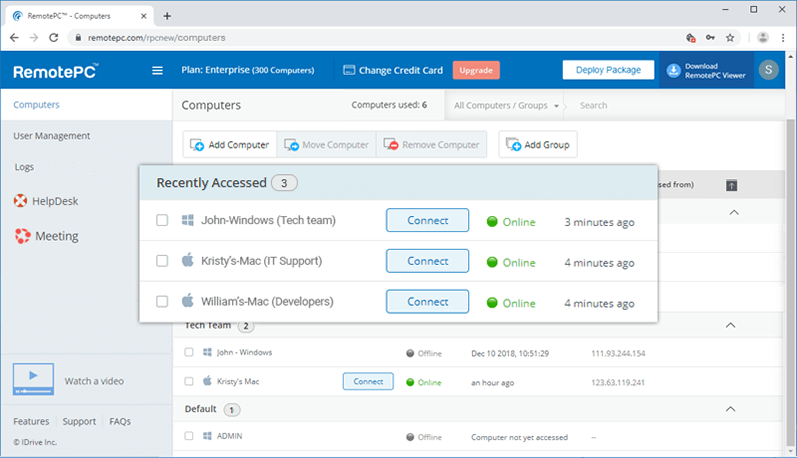This screenshot has width=797, height=458.
Task: Click the Tech Team count badge 2
Action: pos(246,326)
